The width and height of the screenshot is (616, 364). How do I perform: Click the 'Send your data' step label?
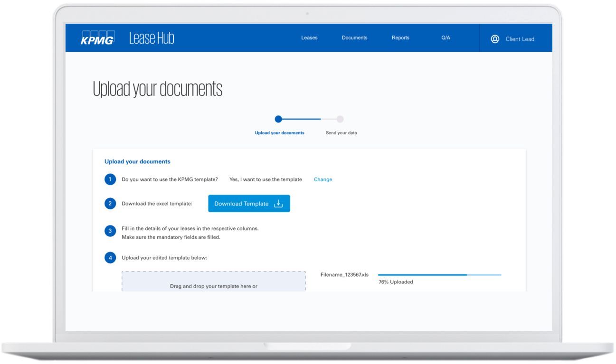[341, 133]
